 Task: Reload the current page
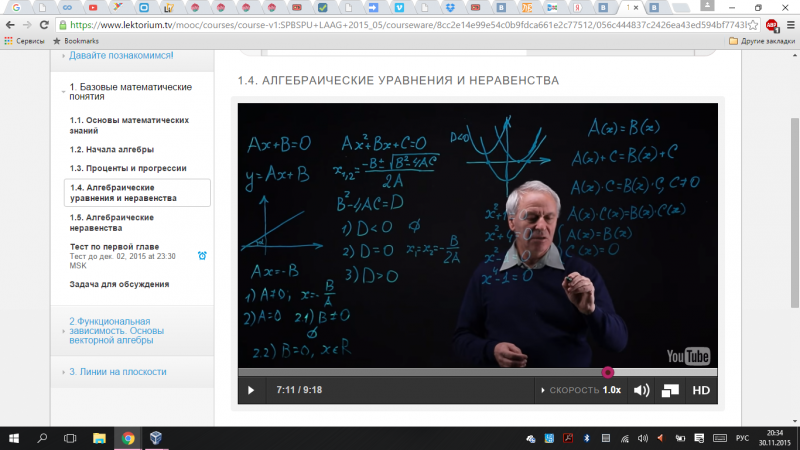(x=44, y=24)
